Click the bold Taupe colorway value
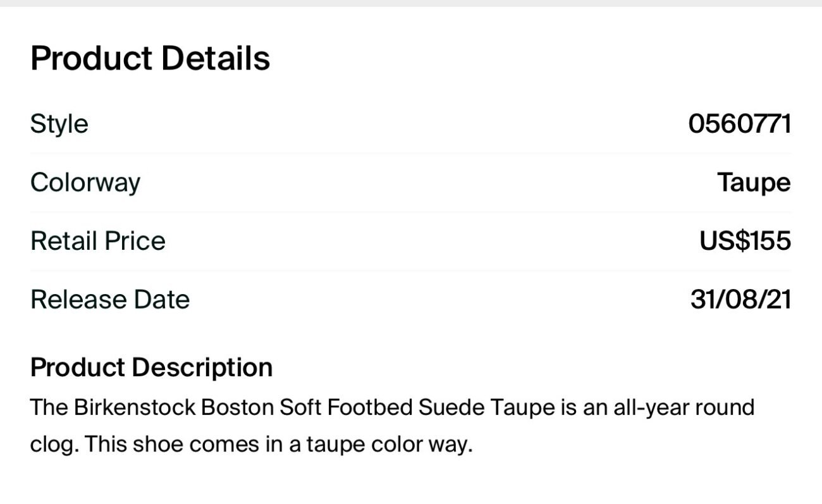 point(754,183)
